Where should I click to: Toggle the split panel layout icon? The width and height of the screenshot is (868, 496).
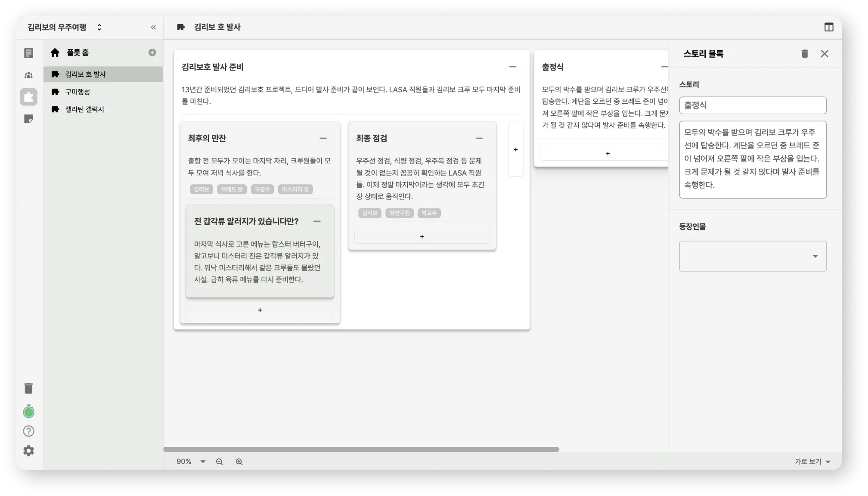(829, 27)
